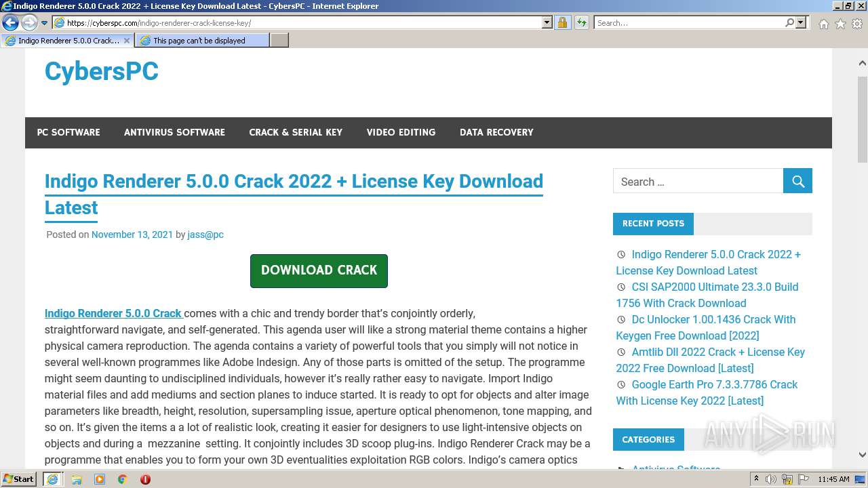Click the 11:45 AM system clock
The height and width of the screenshot is (488, 868).
833,479
